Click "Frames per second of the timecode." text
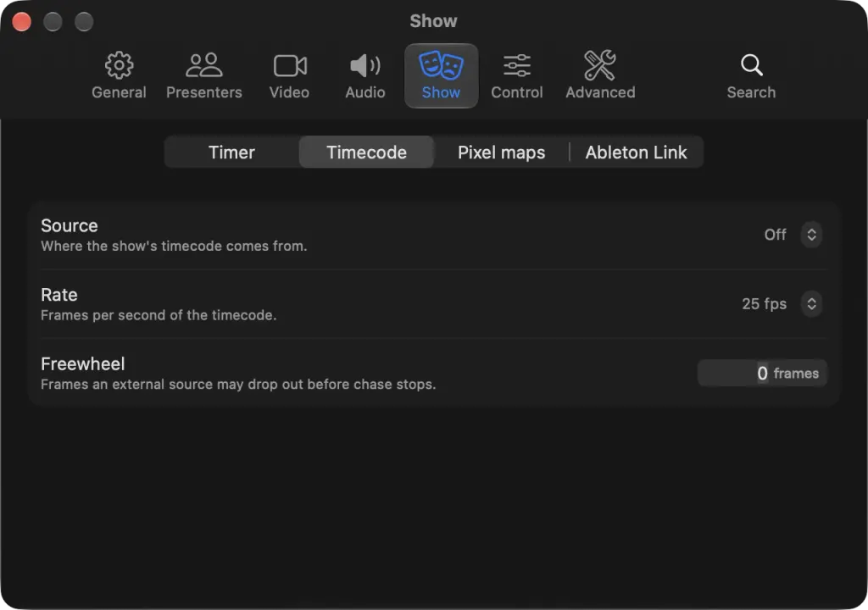The image size is (868, 610). tap(159, 315)
